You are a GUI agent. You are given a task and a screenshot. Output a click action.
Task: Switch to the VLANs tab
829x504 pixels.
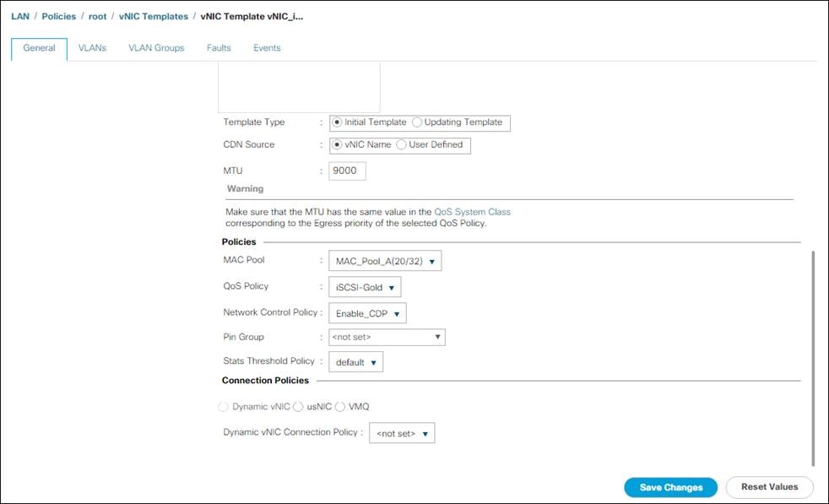click(92, 48)
